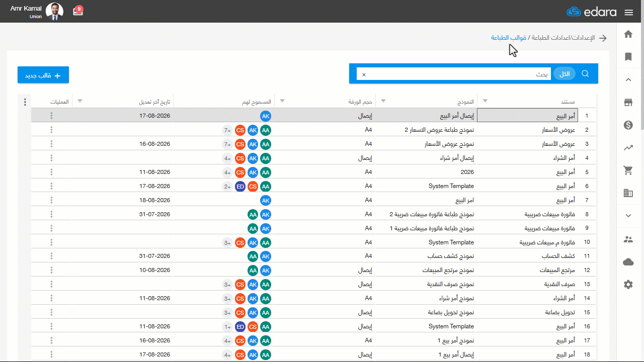Image resolution: width=644 pixels, height=362 pixels.
Task: Open notifications inbox with 9 badge
Action: click(78, 11)
